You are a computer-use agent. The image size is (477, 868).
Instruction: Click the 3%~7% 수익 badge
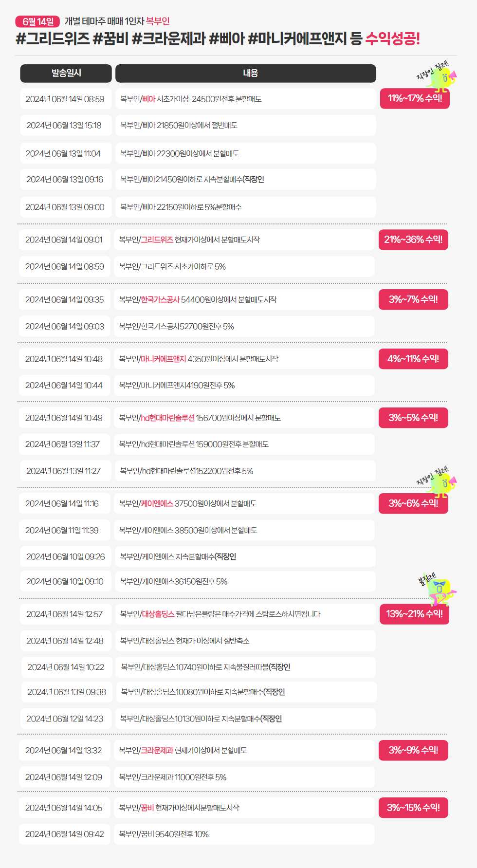[413, 299]
